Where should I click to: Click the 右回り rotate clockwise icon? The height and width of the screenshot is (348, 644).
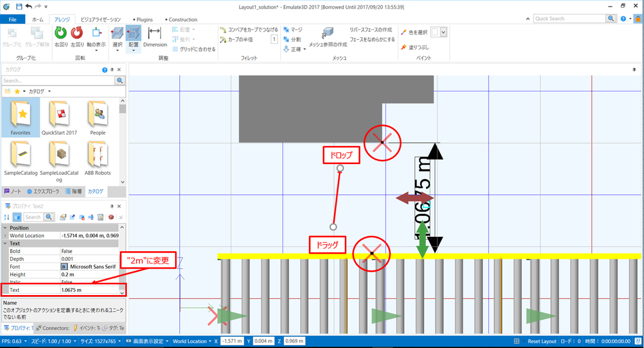tap(60, 33)
